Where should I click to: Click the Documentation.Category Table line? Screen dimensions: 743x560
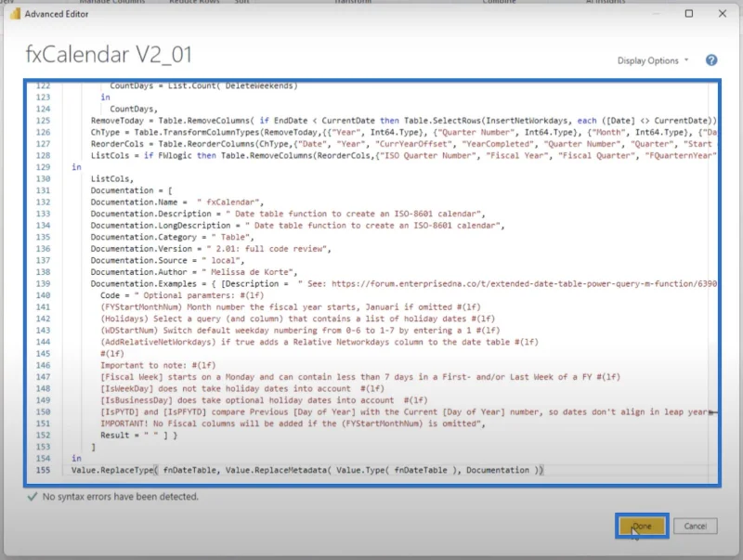pyautogui.click(x=172, y=237)
